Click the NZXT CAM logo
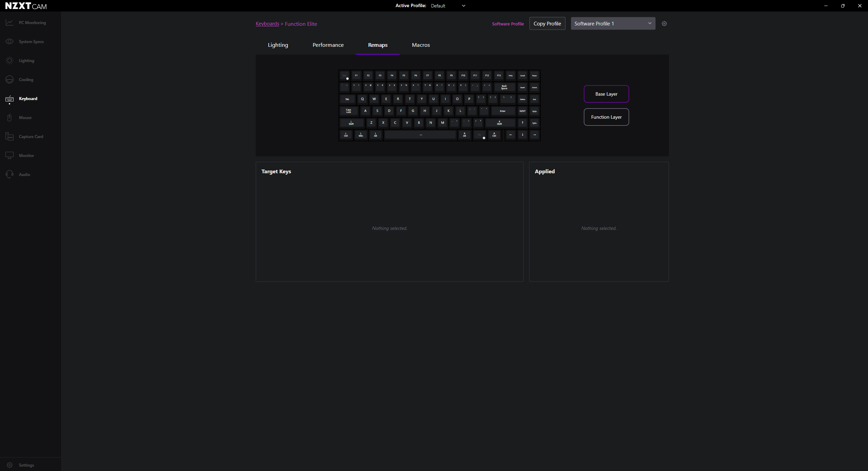The image size is (868, 471). tap(26, 6)
